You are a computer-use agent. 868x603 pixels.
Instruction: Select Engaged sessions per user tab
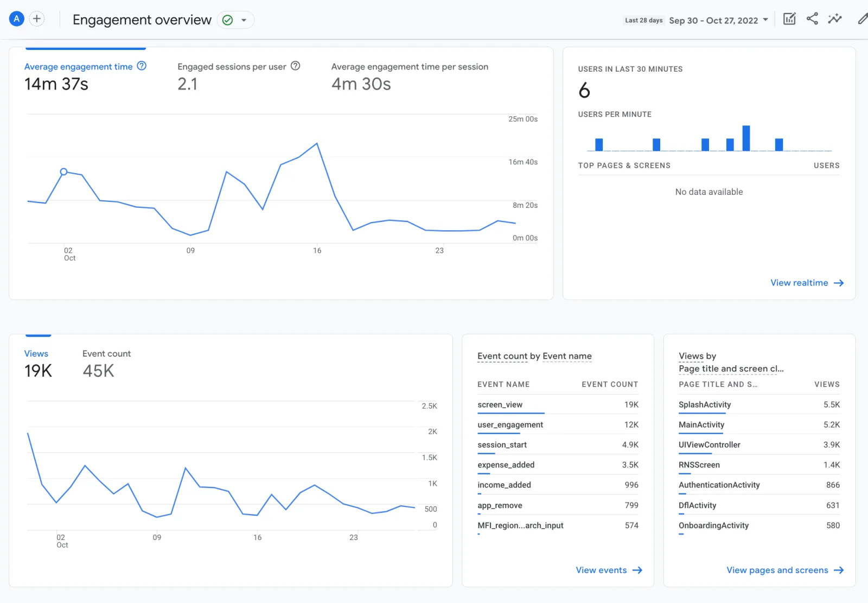click(x=232, y=67)
